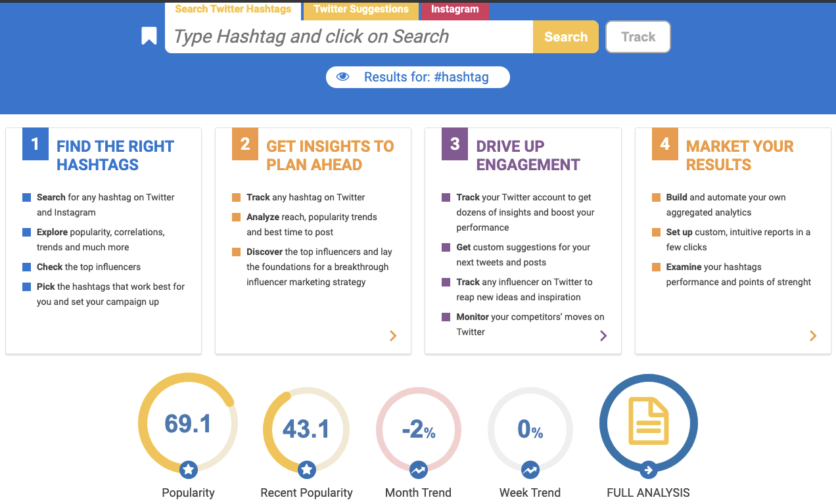Click 'Pick the hashtags that work best' bullet
836x504 pixels.
[x=111, y=294]
